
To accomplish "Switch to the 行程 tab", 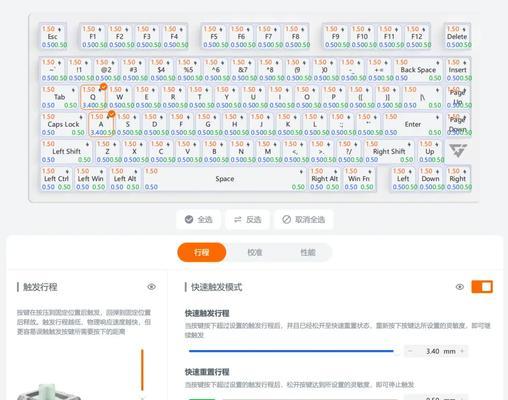I will tap(202, 252).
